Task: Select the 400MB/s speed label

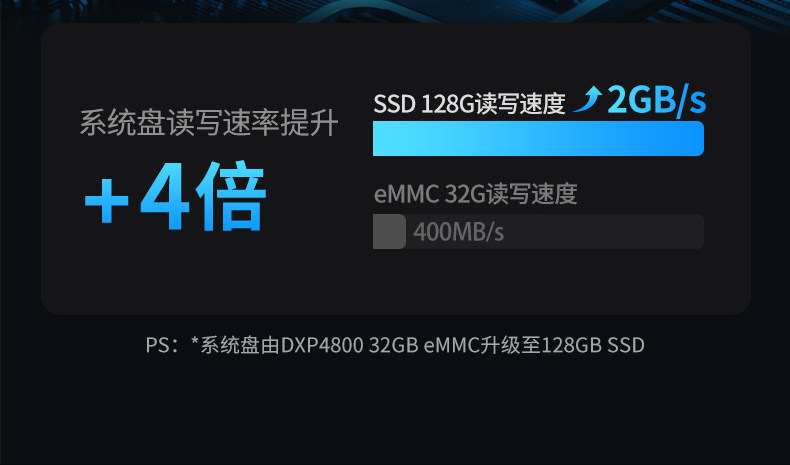Action: point(458,232)
